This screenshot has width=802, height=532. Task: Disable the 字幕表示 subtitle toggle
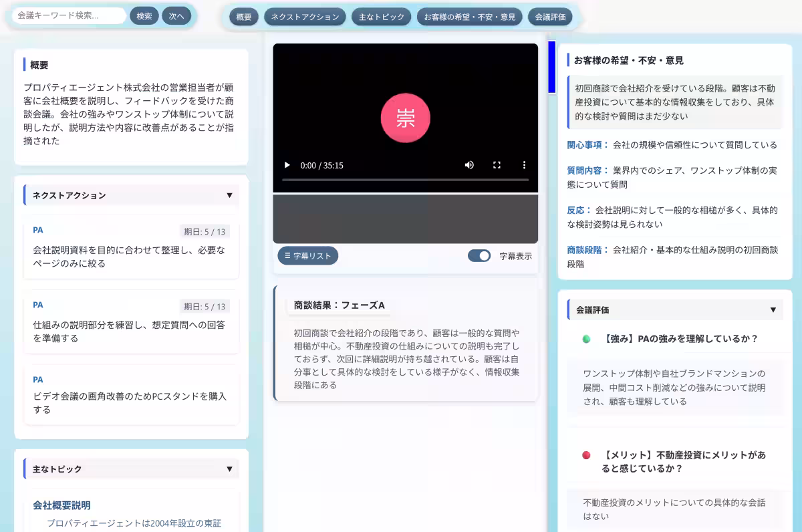point(479,255)
